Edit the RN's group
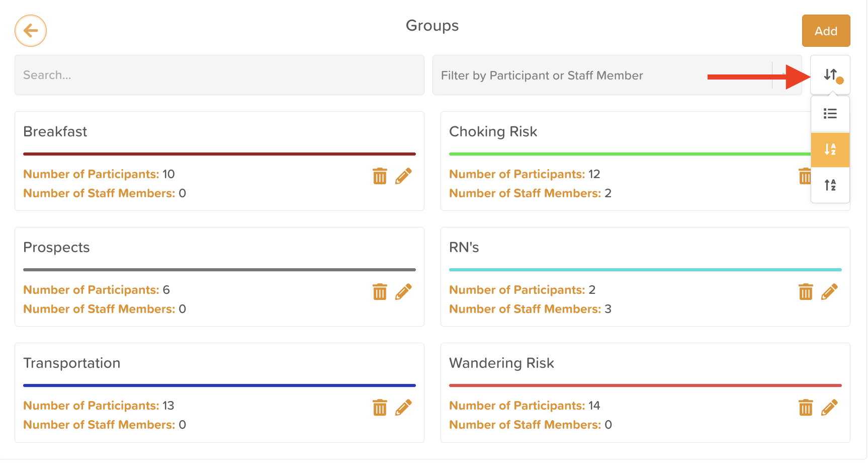Viewport: 868px width, 470px height. coord(829,292)
